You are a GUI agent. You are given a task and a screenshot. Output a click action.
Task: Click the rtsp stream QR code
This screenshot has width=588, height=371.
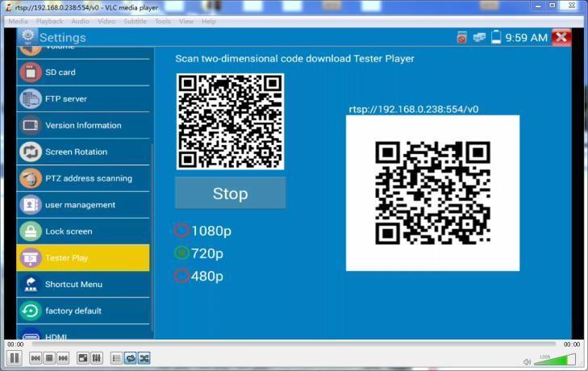coord(433,194)
